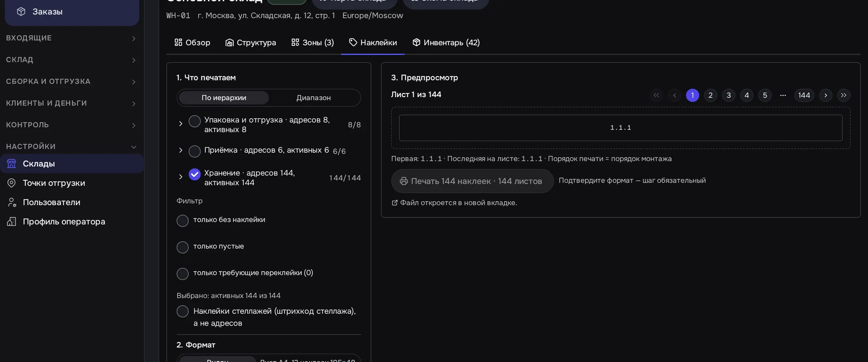868x362 pixels.
Task: Expand Приёмка tree row
Action: [x=181, y=150]
